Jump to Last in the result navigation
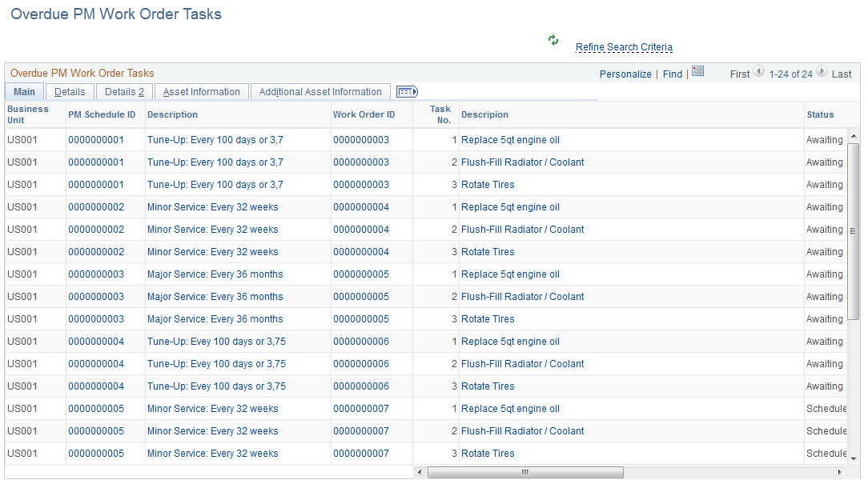The width and height of the screenshot is (868, 488). click(x=842, y=73)
